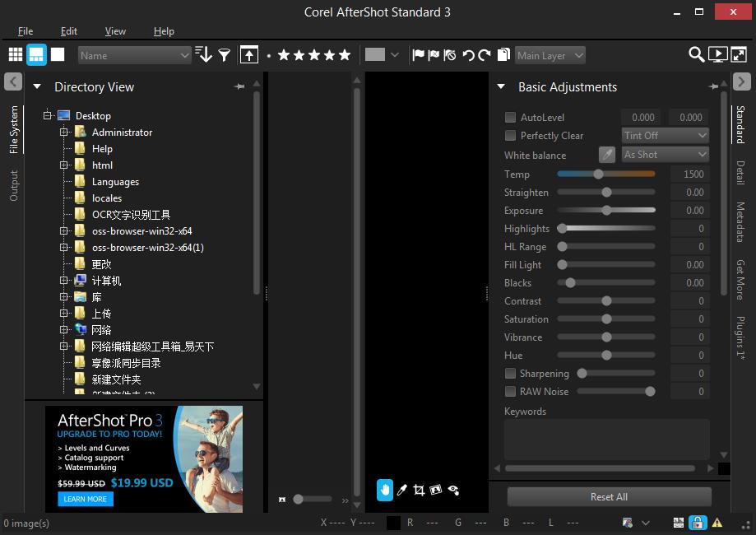
Task: Click into the Keywords text box
Action: click(x=606, y=439)
